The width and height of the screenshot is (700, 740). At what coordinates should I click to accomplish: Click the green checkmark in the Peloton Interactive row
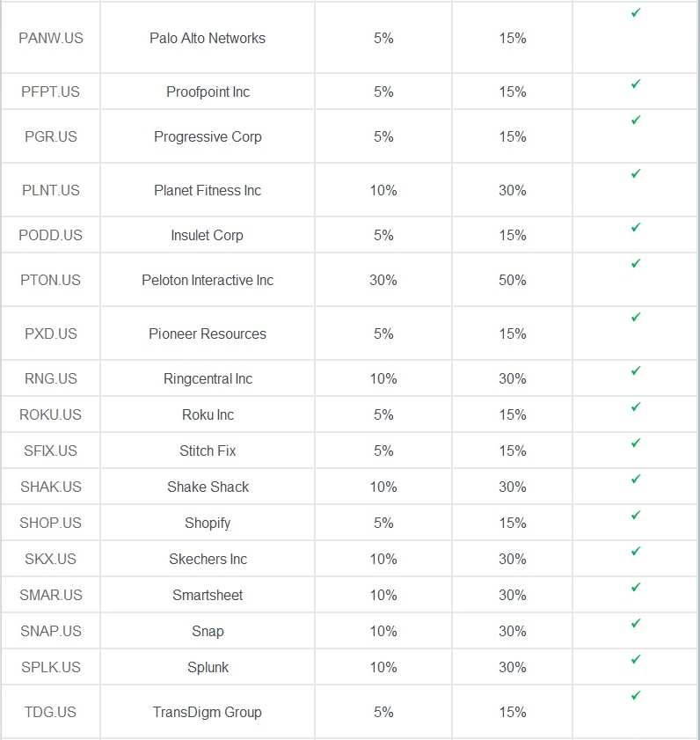(636, 263)
